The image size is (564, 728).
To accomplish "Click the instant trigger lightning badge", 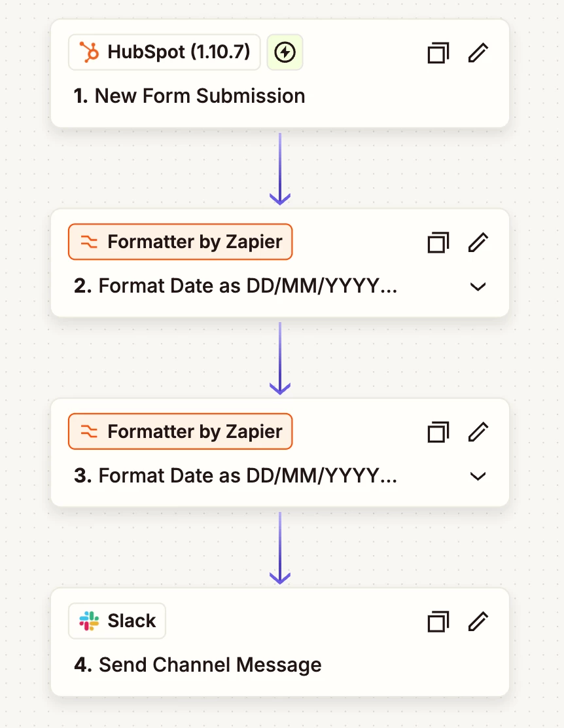I will 285,52.
